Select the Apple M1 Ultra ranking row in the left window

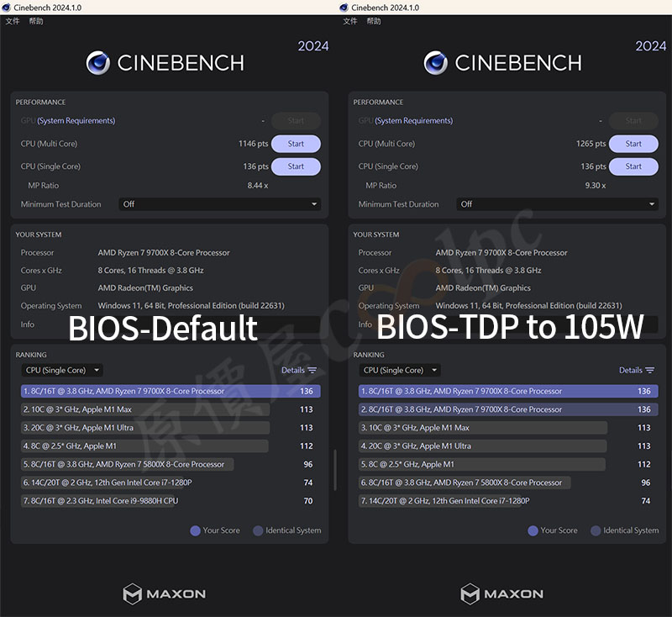(171, 428)
